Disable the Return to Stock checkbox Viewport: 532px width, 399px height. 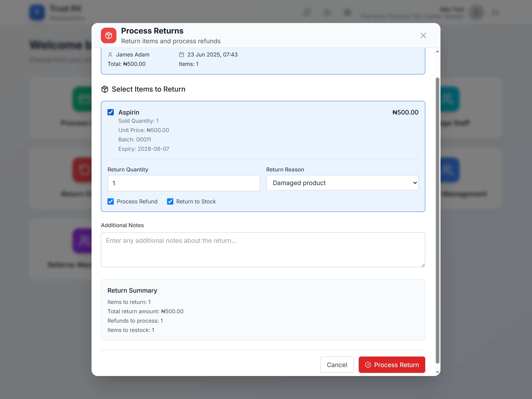pos(170,201)
